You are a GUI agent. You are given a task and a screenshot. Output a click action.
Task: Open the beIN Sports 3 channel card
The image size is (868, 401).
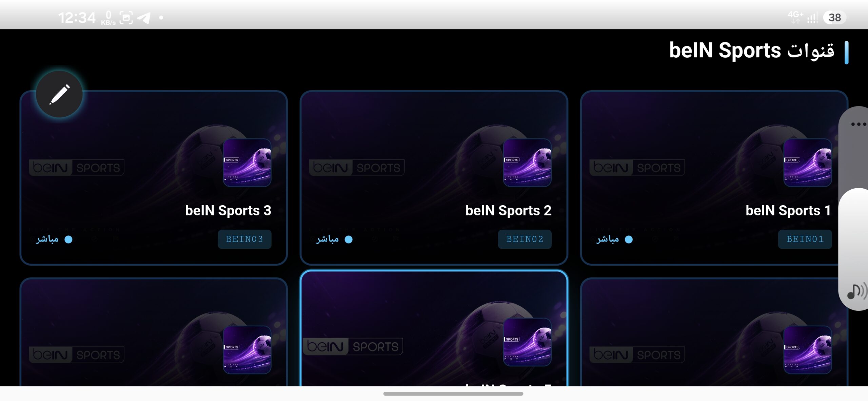point(154,178)
